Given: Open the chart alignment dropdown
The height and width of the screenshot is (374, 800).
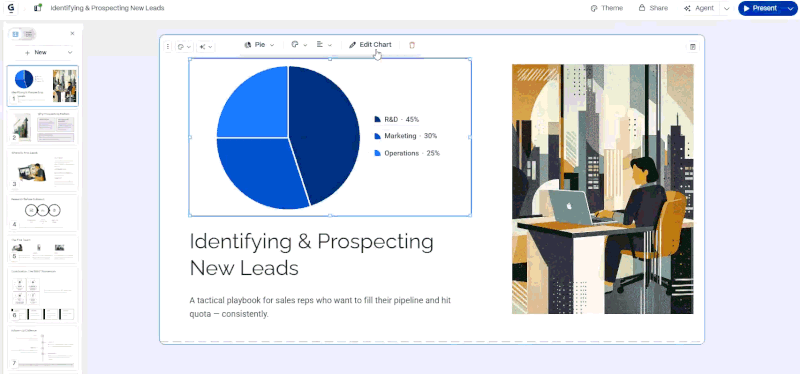Looking at the screenshot, I should point(324,45).
